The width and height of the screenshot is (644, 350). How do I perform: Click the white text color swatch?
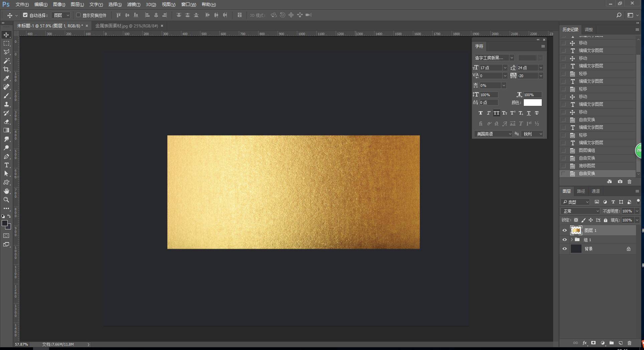pyautogui.click(x=532, y=103)
